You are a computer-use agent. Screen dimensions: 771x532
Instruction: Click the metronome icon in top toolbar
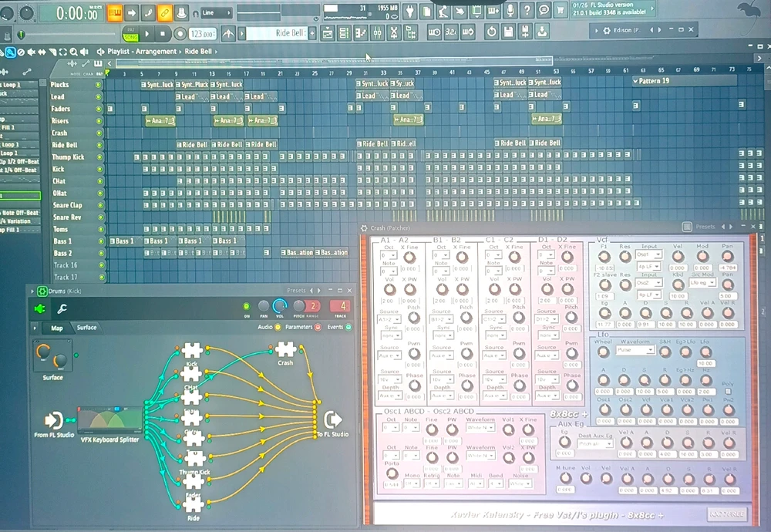[181, 13]
